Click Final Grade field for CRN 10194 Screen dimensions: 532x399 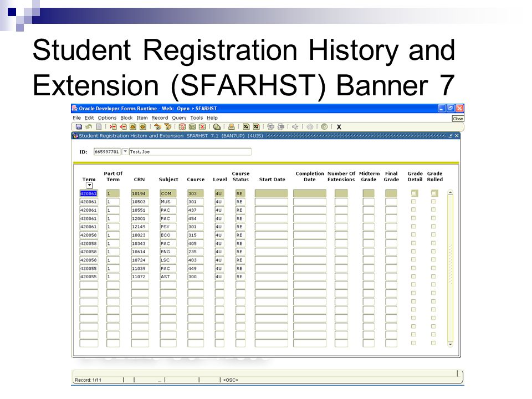[x=391, y=193]
